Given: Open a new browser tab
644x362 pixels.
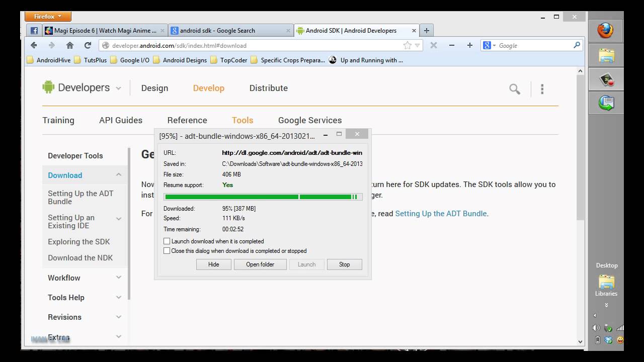Looking at the screenshot, I should tap(427, 31).
